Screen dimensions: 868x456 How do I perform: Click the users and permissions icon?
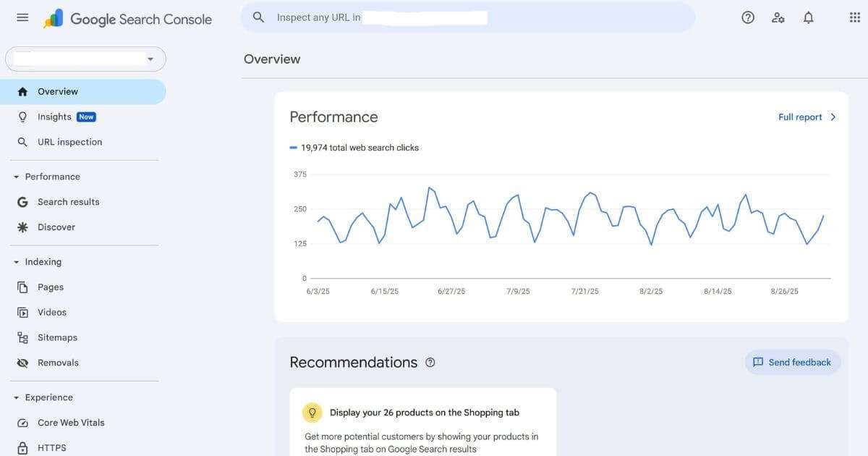pos(778,17)
